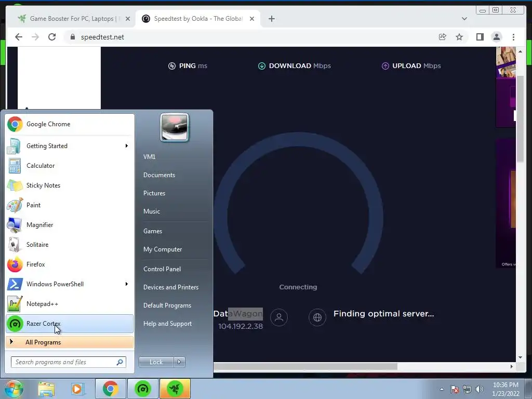Start Solitaire from the Start menu
The height and width of the screenshot is (399, 532).
[x=70, y=244]
